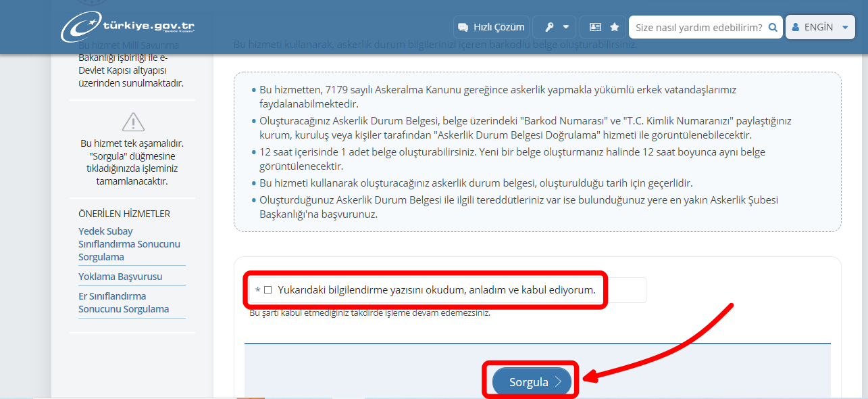This screenshot has width=868, height=399.
Task: Open Hızlı Çözüm quick help
Action: pos(491,27)
